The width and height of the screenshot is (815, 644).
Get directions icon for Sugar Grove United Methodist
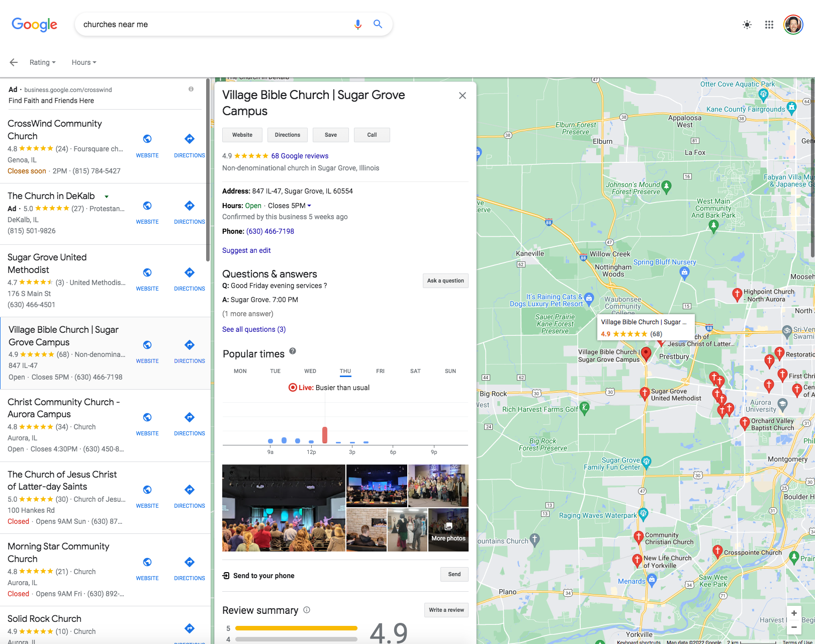[190, 272]
